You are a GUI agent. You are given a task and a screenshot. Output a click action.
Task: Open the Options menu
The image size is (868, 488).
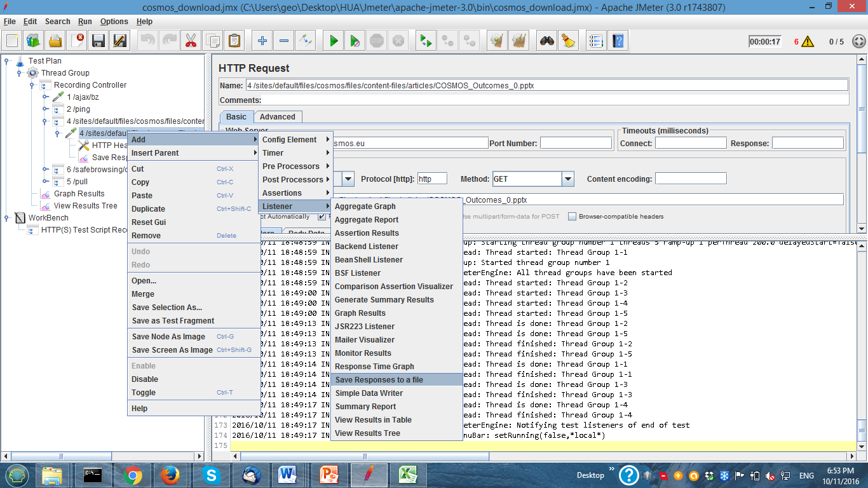point(114,21)
